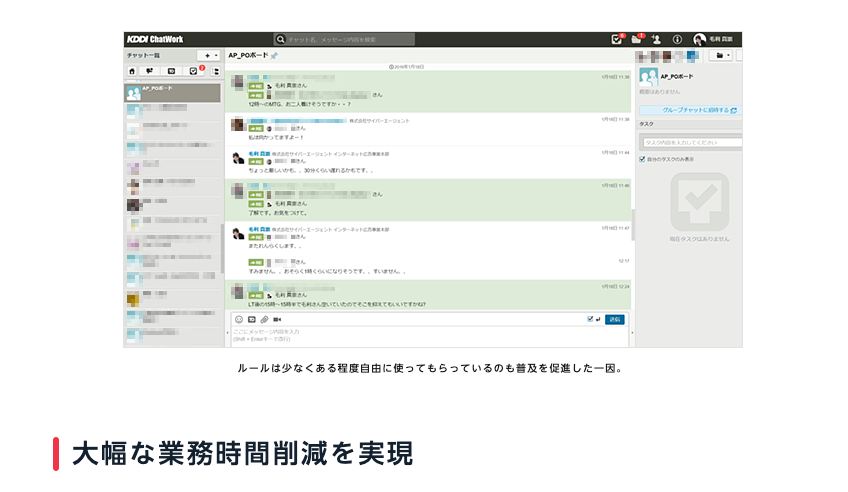Click the search magnifier icon in header
This screenshot has height=492, width=848.
[x=280, y=39]
